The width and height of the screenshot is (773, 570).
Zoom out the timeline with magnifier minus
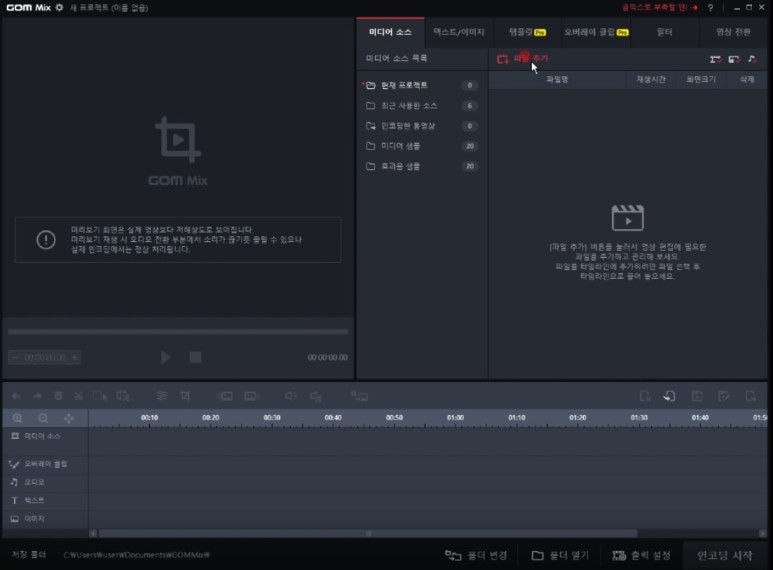[x=43, y=418]
